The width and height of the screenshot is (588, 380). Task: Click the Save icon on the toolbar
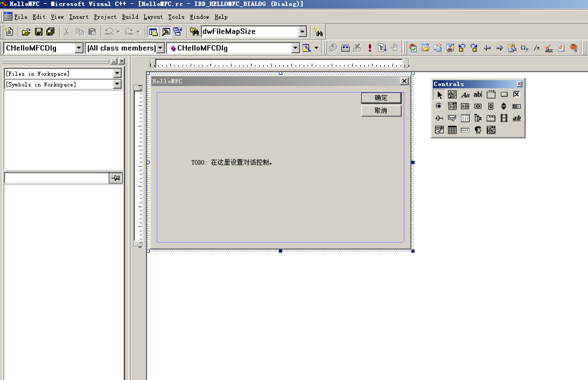click(x=38, y=31)
